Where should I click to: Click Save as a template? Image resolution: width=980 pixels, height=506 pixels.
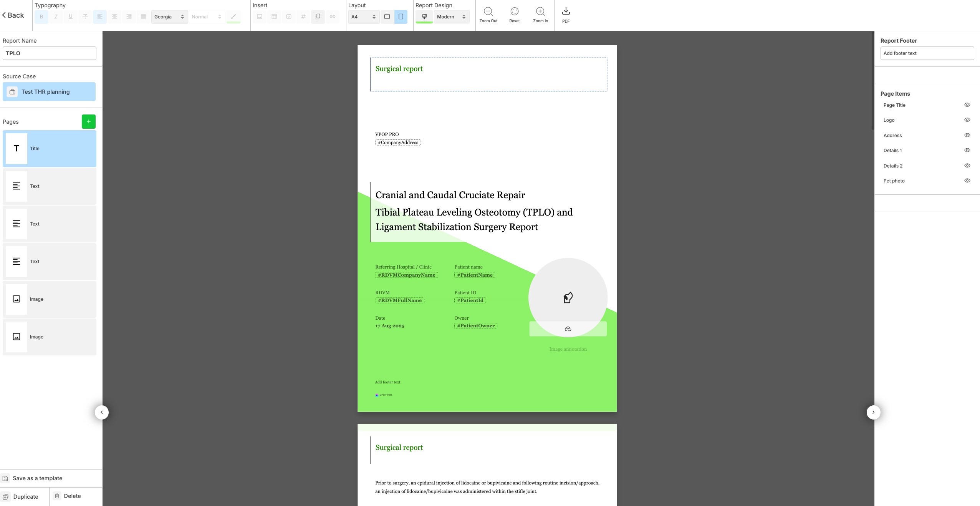[37, 478]
